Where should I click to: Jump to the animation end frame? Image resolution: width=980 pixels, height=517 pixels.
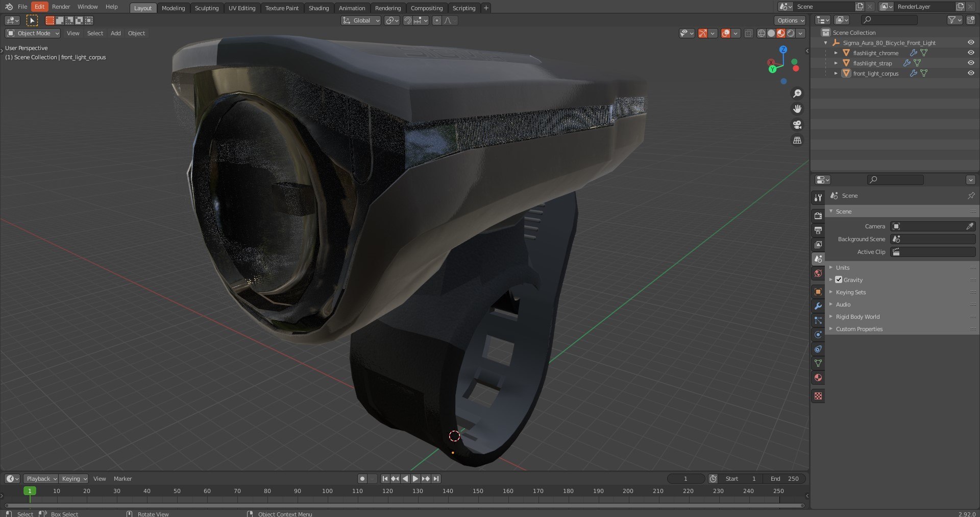tap(436, 479)
